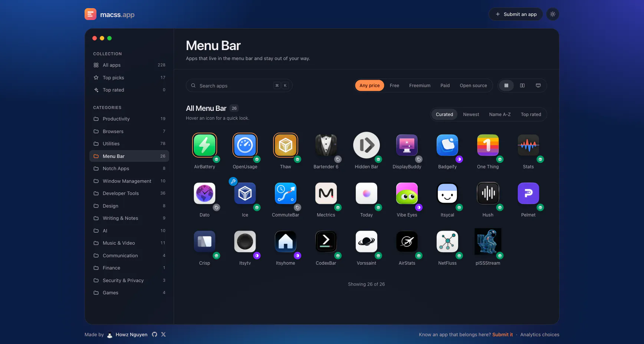This screenshot has height=344, width=644.
Task: Filter apps by Free
Action: pyautogui.click(x=394, y=86)
